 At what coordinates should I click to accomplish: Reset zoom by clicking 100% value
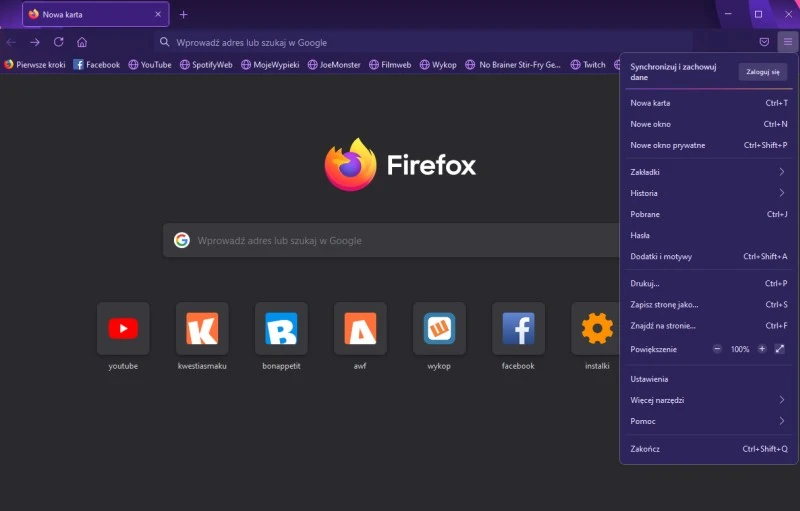click(x=739, y=349)
